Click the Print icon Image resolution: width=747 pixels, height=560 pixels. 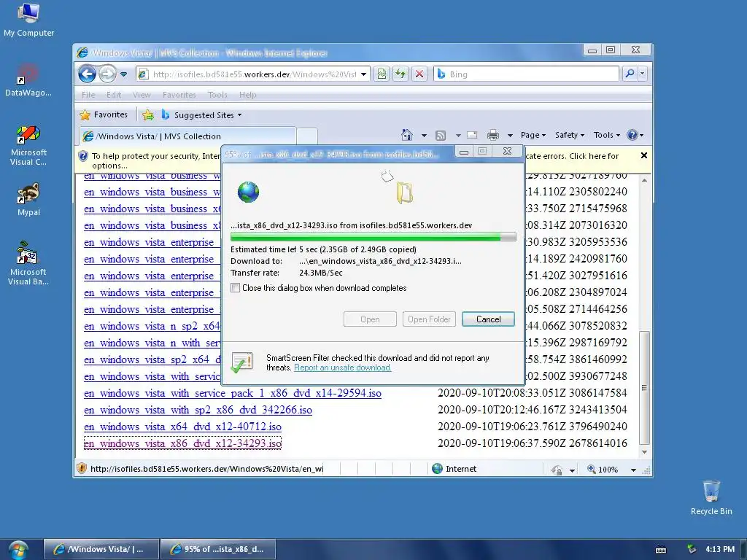[493, 135]
